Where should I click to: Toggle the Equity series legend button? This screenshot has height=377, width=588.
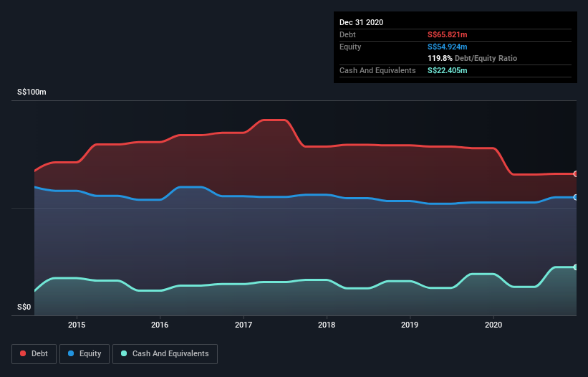coord(85,354)
